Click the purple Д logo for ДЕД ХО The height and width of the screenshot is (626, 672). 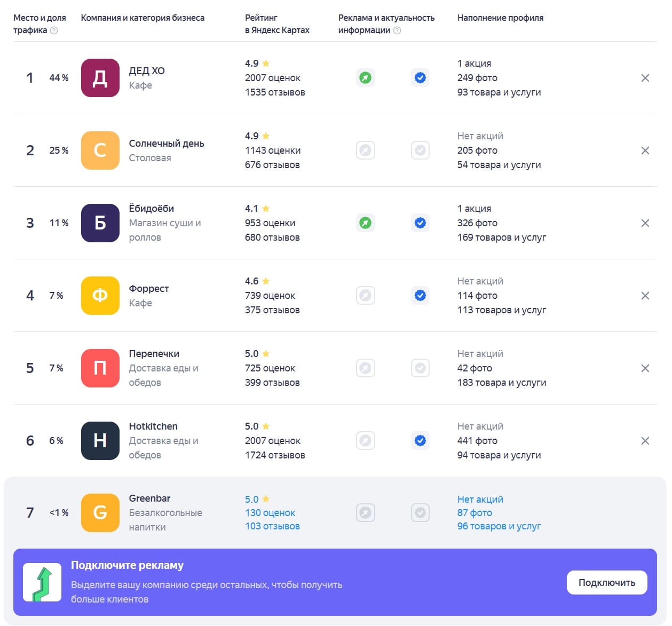(100, 78)
